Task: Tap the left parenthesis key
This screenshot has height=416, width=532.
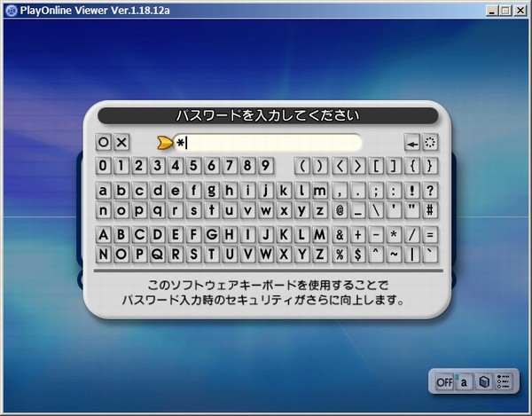Action: (302, 166)
